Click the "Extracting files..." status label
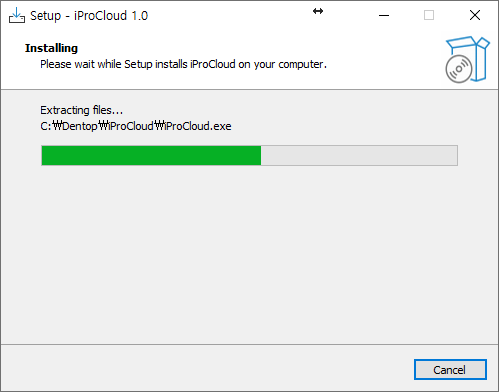Screen dimensions: 499x392 click(x=81, y=110)
